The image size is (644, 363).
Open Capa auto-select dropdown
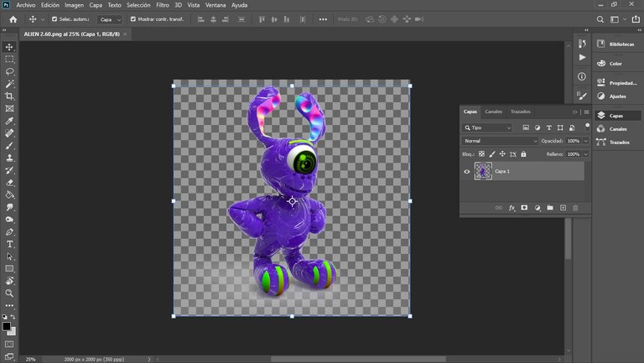click(110, 19)
